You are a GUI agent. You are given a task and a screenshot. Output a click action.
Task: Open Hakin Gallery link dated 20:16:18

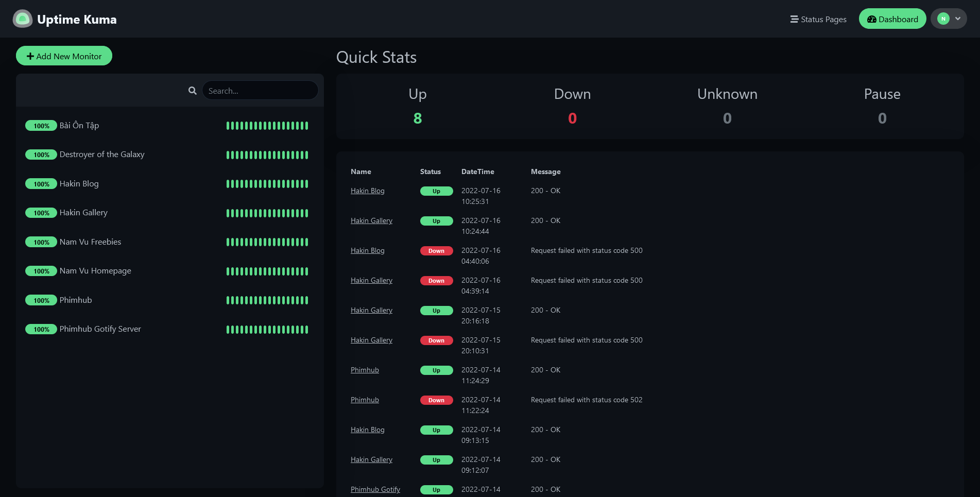371,310
